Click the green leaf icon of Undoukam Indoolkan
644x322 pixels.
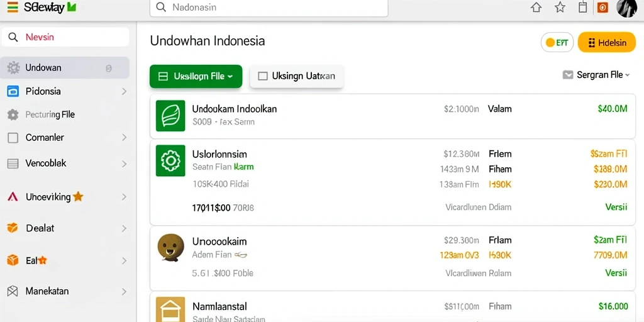click(x=170, y=116)
